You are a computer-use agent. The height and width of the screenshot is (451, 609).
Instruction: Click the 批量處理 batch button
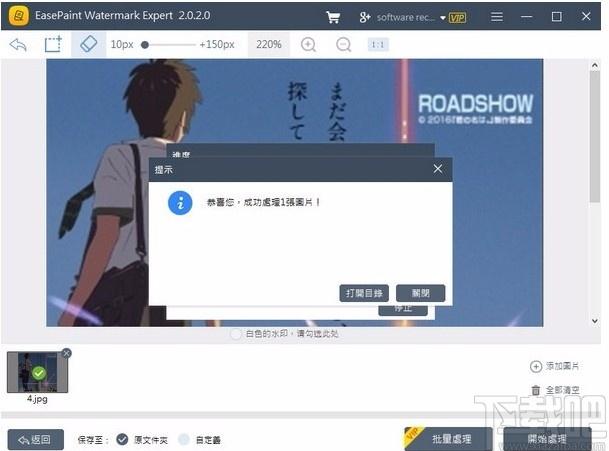[448, 439]
